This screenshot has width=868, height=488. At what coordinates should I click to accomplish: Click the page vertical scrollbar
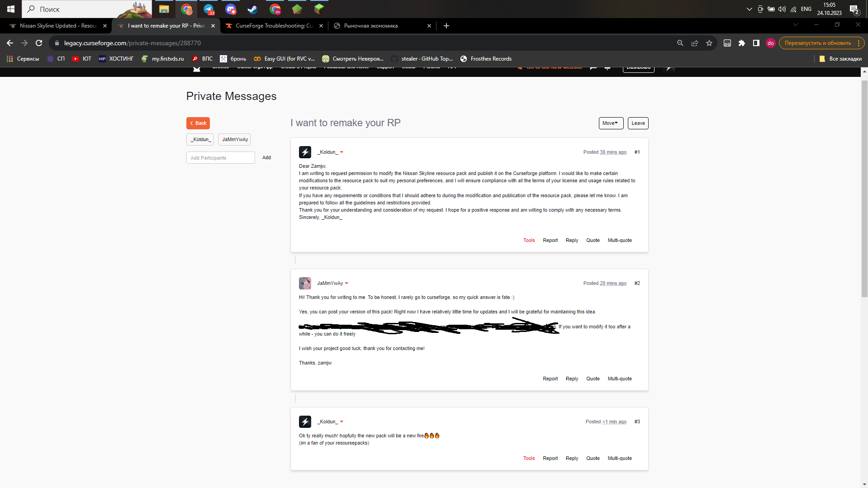(x=864, y=189)
